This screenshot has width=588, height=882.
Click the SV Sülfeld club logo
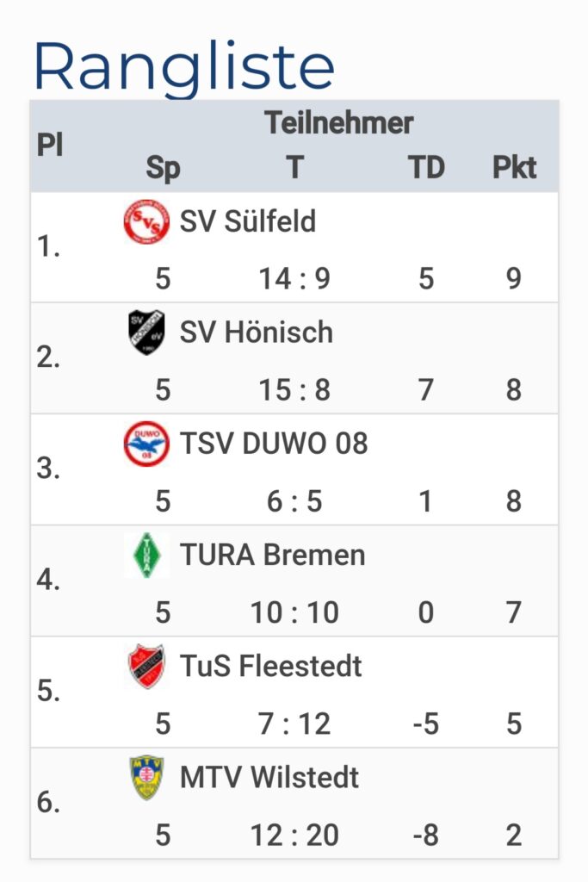coord(146,221)
